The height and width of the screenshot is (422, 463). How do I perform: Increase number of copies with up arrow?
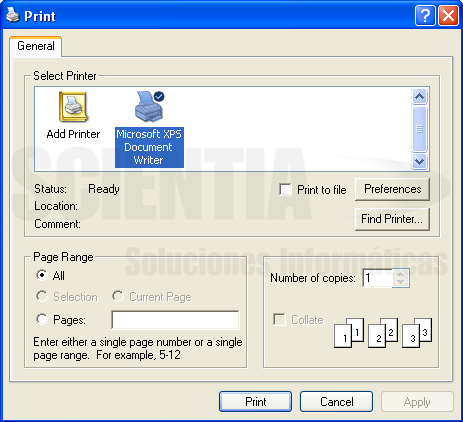tap(401, 274)
